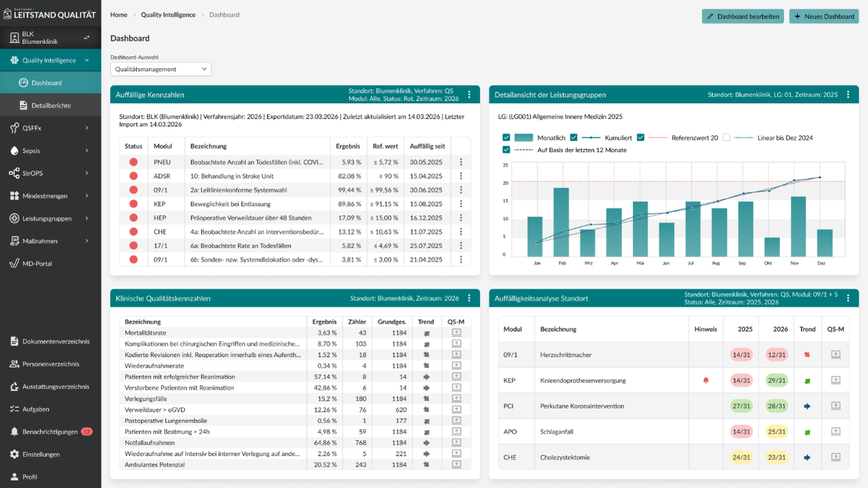Enable the Linear bis Dez 2024 checkbox
This screenshot has height=488, width=868.
click(726, 138)
